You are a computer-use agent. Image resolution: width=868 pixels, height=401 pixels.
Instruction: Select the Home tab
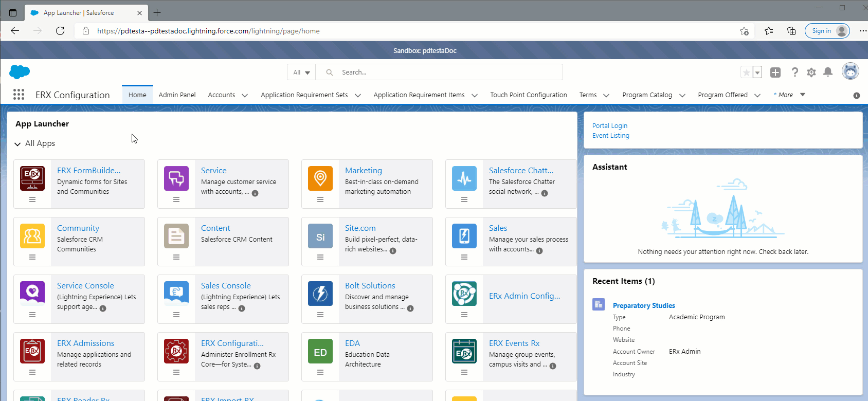(137, 95)
